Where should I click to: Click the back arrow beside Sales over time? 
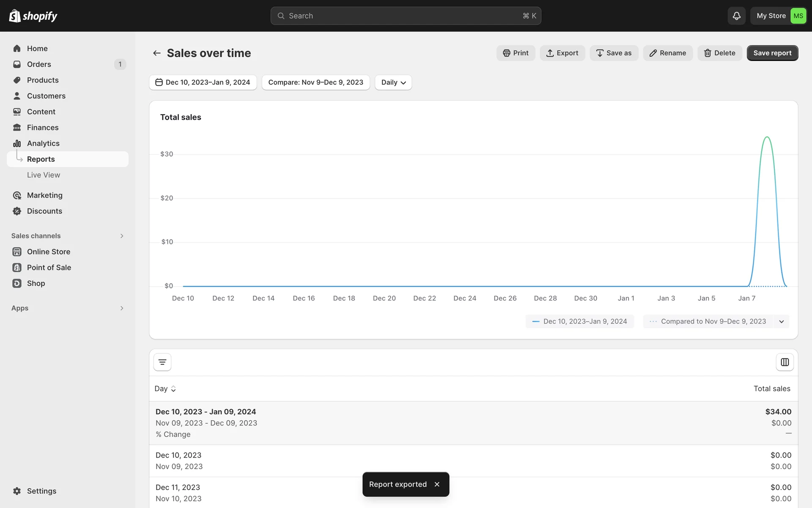pyautogui.click(x=157, y=53)
